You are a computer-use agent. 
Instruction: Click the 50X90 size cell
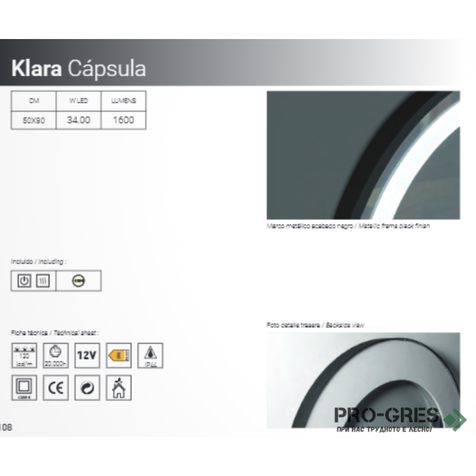[34, 120]
